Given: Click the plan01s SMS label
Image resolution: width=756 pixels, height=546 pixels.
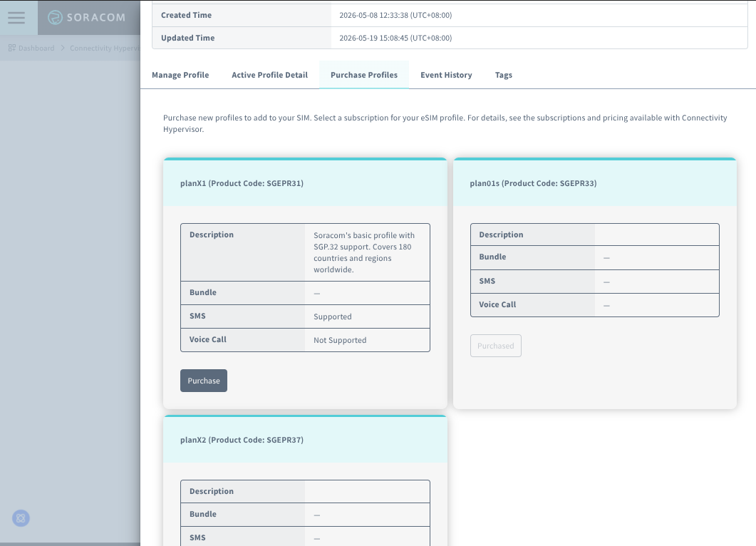Looking at the screenshot, I should [487, 281].
